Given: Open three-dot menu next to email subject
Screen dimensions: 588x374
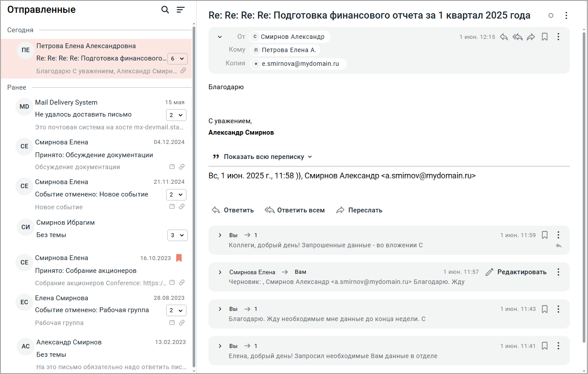Looking at the screenshot, I should [x=566, y=15].
